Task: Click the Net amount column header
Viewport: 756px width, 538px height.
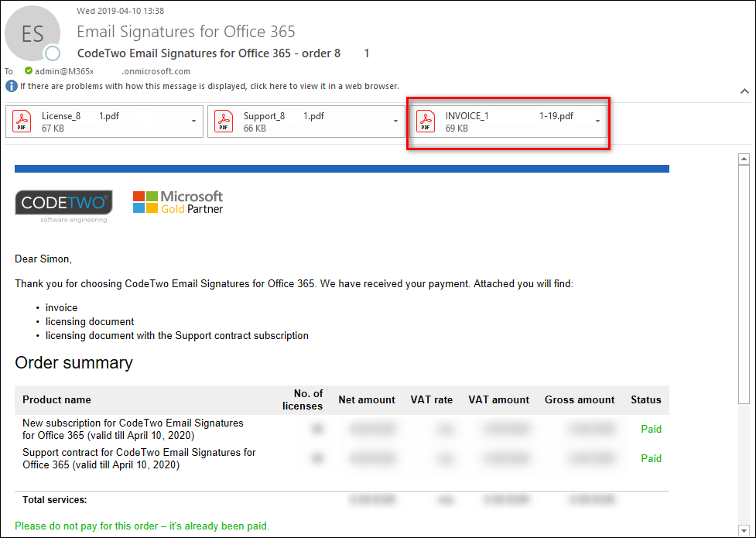Action: (367, 399)
